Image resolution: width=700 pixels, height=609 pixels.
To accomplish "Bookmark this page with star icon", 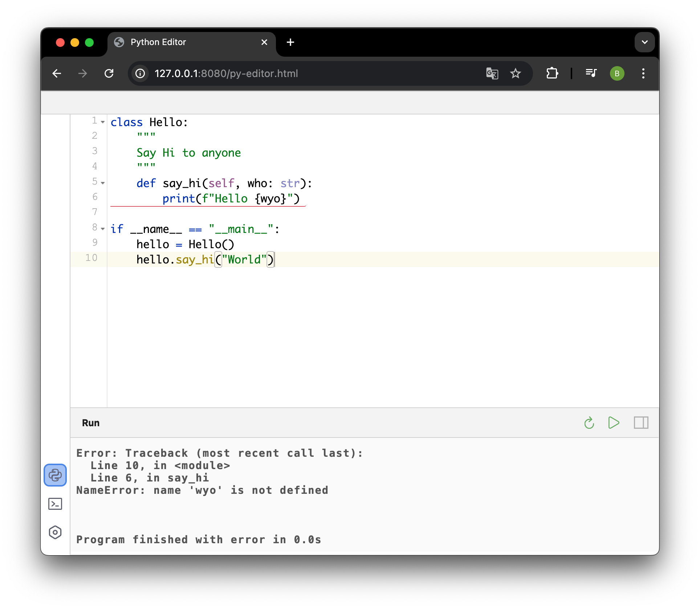I will 516,73.
